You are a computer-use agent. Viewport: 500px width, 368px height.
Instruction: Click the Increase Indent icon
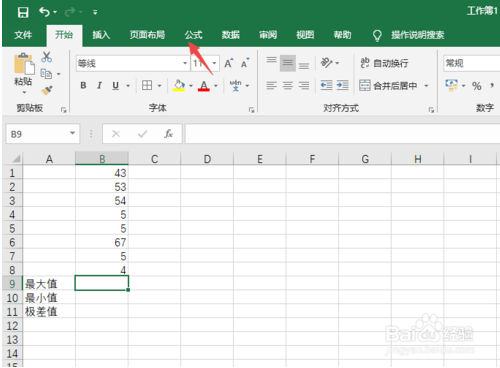pos(342,85)
